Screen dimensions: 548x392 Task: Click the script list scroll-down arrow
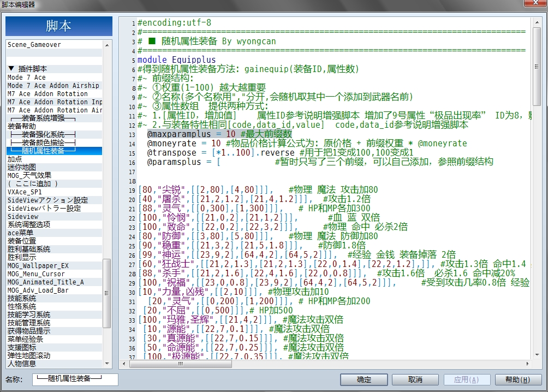pyautogui.click(x=107, y=364)
